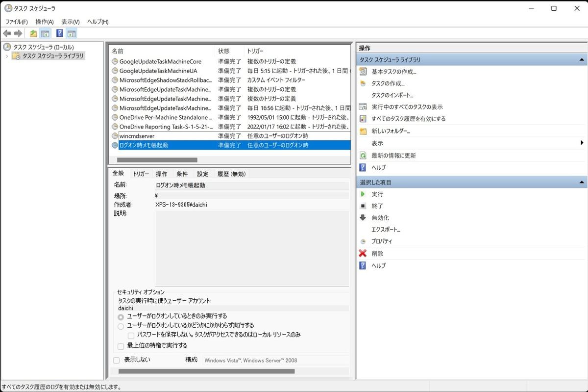Open the 表示 submenu arrow in actions
Screen dimensions: 588x392
[x=582, y=143]
